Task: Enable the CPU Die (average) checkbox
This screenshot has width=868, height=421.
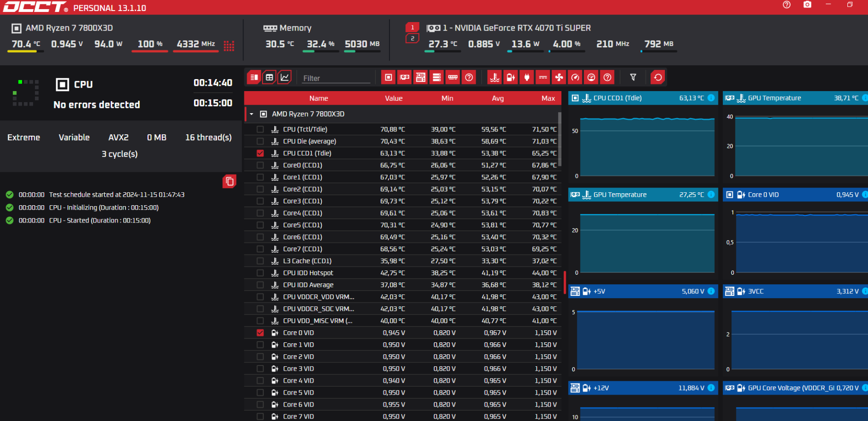Action: (x=260, y=141)
